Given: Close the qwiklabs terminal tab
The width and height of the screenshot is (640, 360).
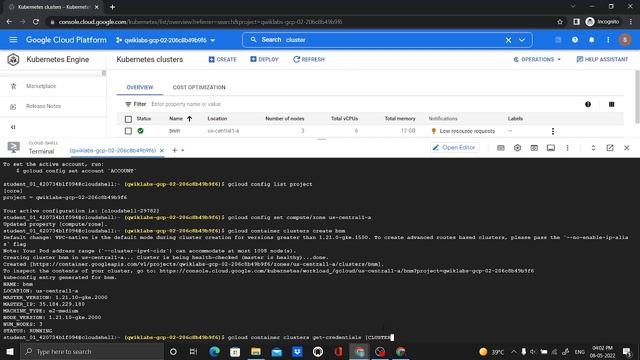Looking at the screenshot, I should (162, 150).
